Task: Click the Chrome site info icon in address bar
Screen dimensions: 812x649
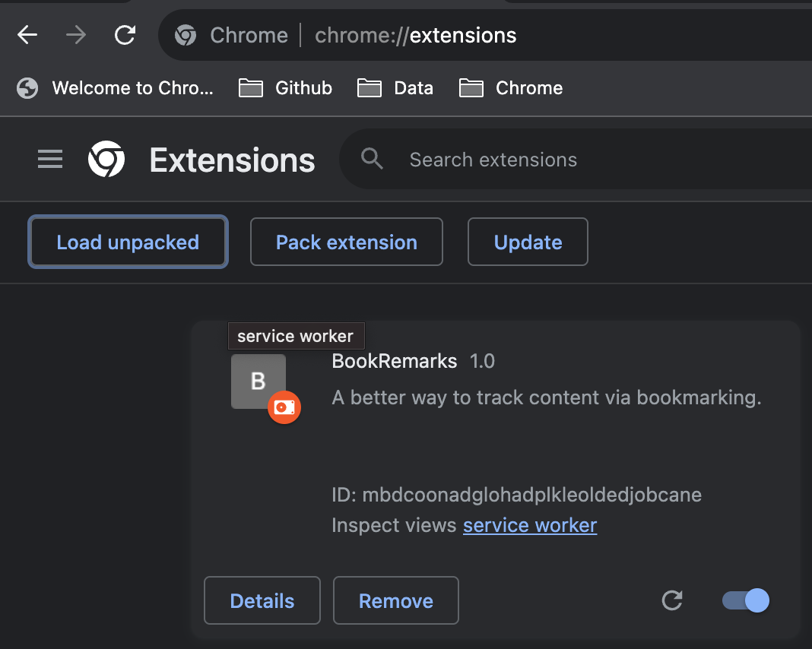Action: click(186, 35)
